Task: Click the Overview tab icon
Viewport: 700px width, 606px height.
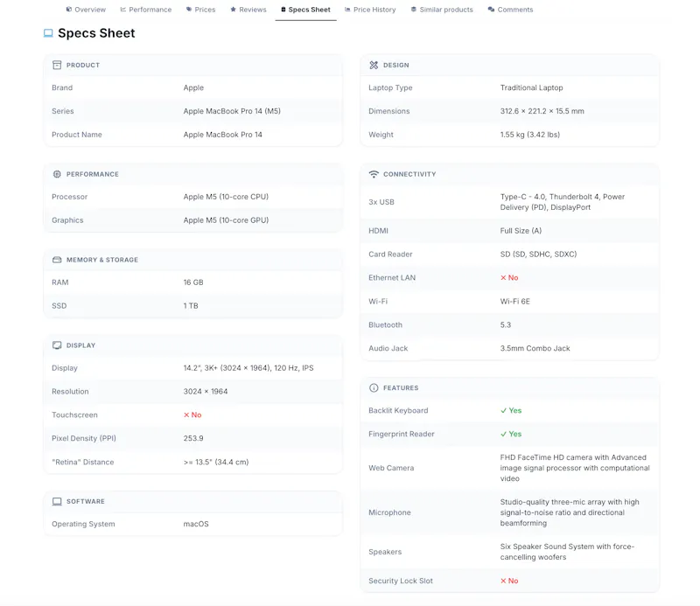Action: tap(69, 9)
